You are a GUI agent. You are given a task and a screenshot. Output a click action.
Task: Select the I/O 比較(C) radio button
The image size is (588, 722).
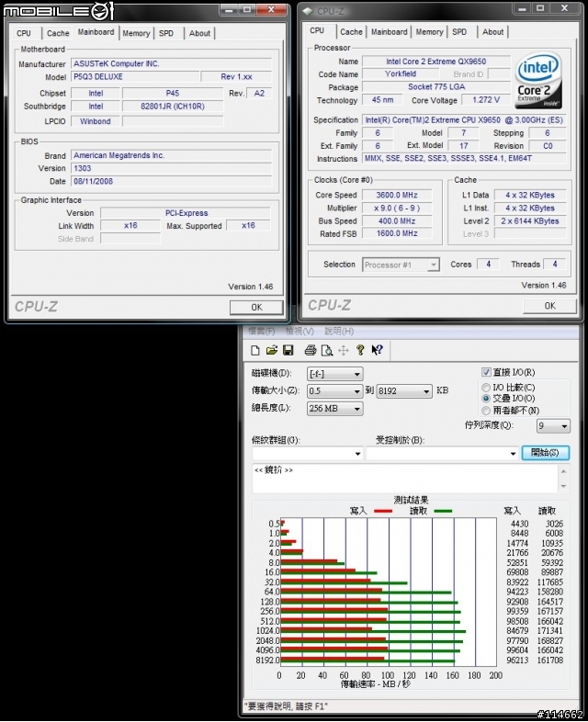486,388
